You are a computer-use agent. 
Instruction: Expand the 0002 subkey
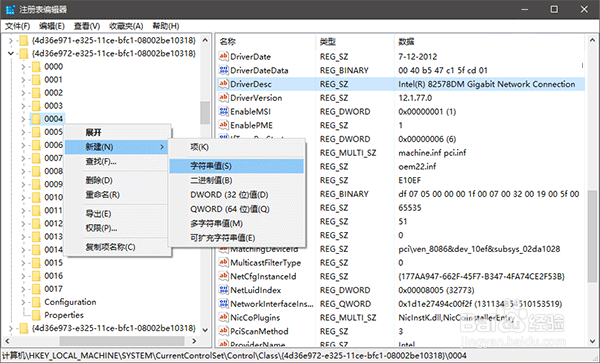(x=23, y=93)
